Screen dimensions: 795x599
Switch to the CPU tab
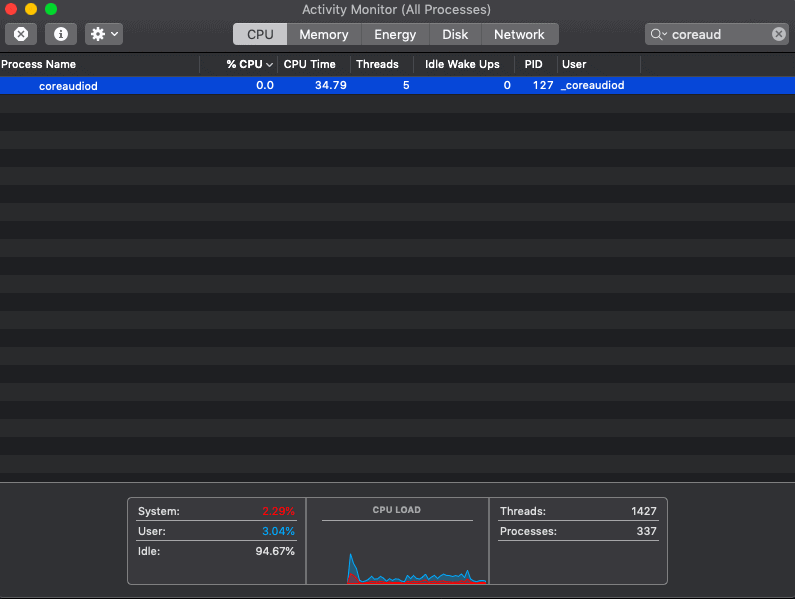(260, 34)
